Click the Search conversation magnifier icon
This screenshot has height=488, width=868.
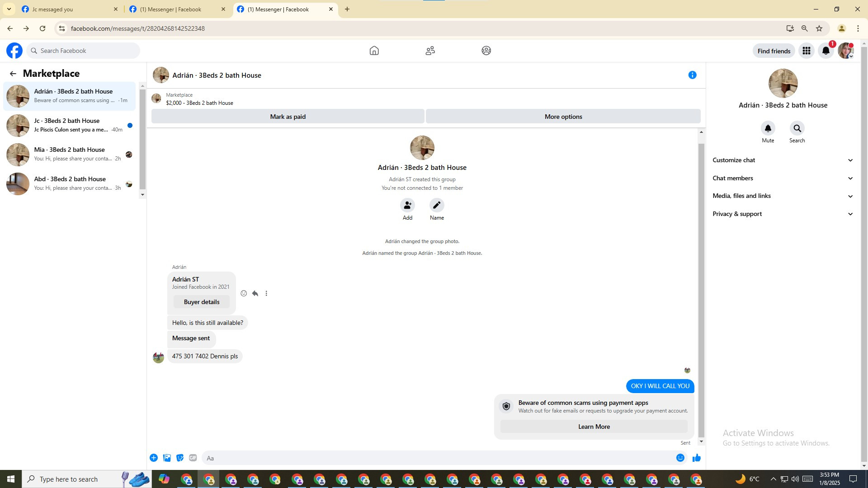pyautogui.click(x=797, y=128)
